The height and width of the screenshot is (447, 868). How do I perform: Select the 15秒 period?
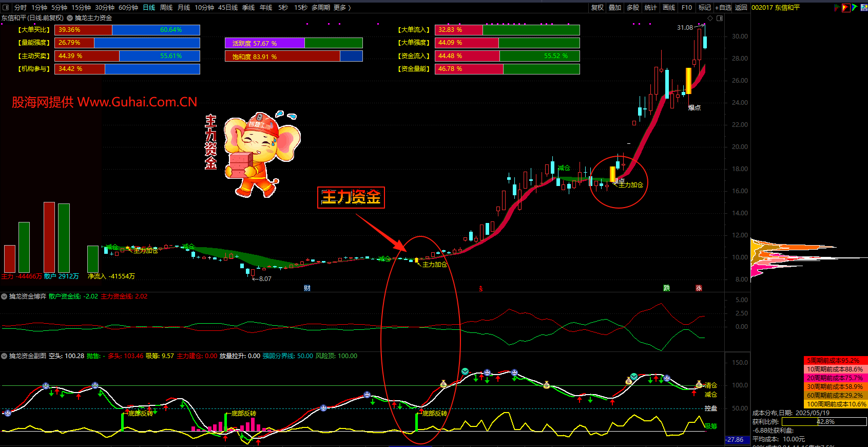coord(301,7)
